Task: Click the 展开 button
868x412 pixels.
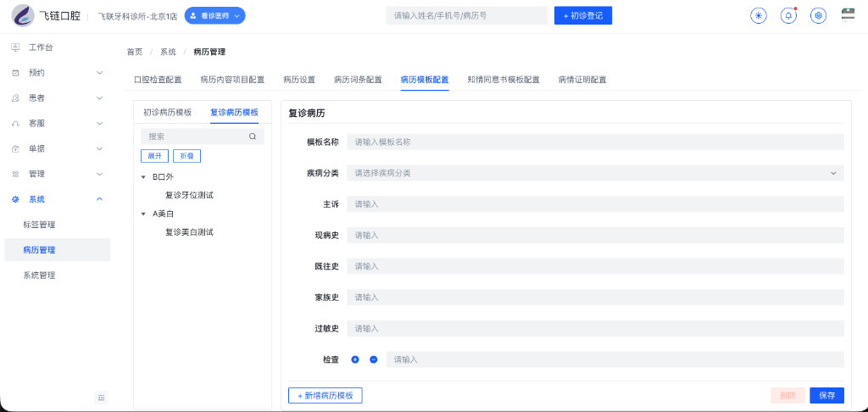Action: (154, 156)
